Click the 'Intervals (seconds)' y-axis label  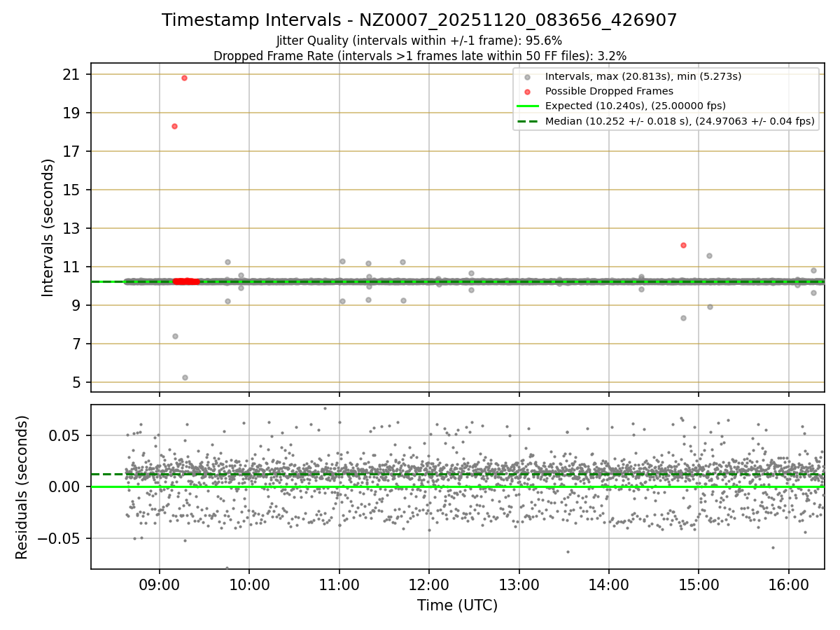coord(48,227)
